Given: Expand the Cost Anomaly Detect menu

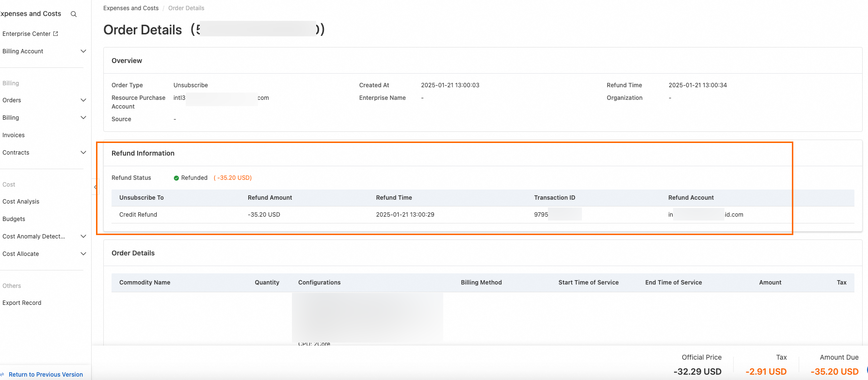Looking at the screenshot, I should click(x=83, y=237).
